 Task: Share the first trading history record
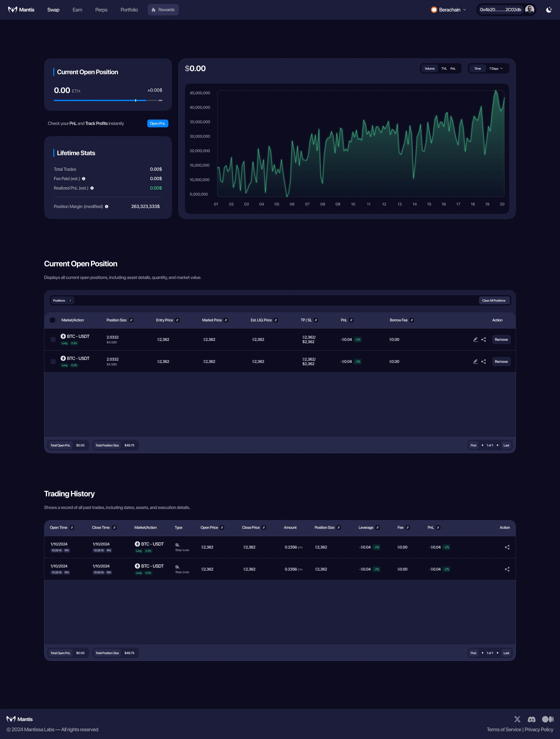coord(507,547)
